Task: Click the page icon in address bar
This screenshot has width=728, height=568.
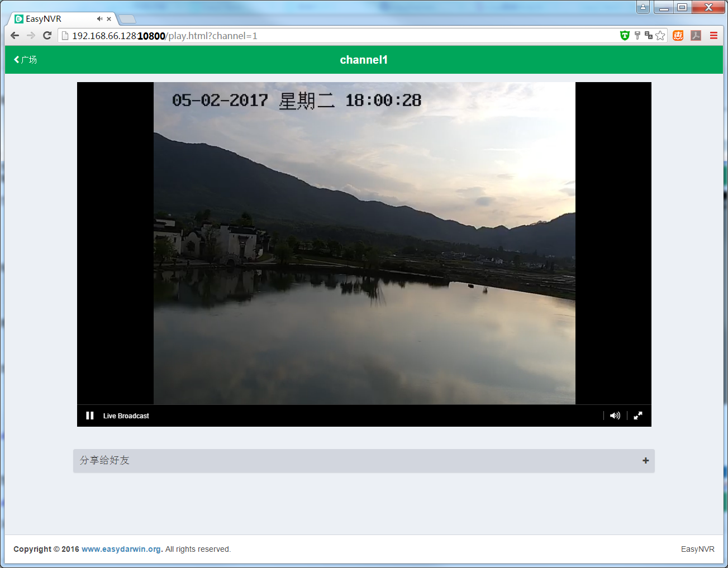Action: [65, 36]
